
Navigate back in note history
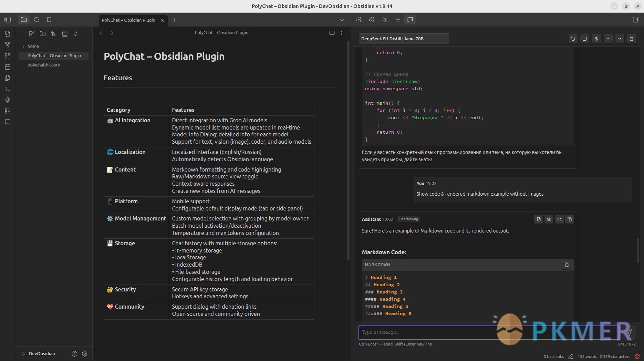click(102, 33)
